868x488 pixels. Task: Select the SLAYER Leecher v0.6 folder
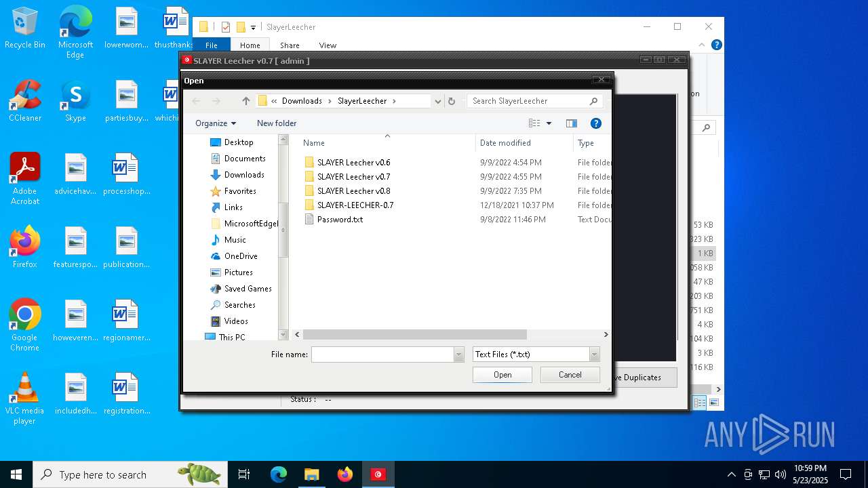(353, 163)
